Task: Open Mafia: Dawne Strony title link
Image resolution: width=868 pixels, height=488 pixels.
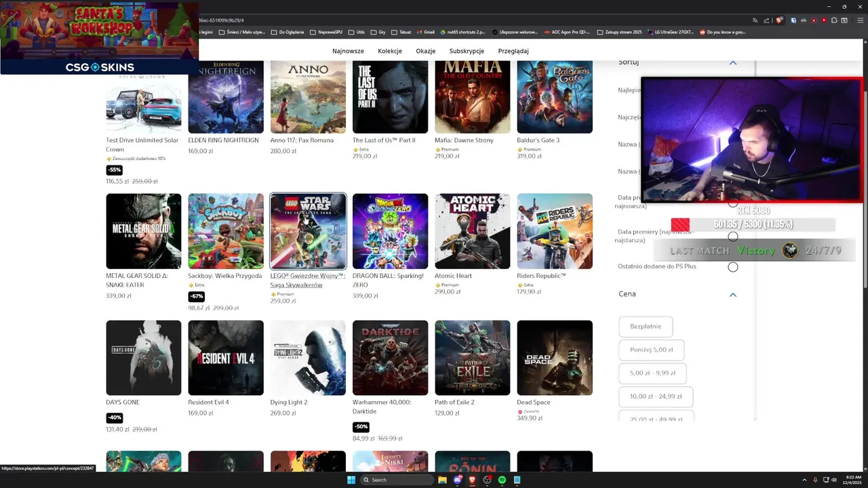Action: [x=464, y=140]
